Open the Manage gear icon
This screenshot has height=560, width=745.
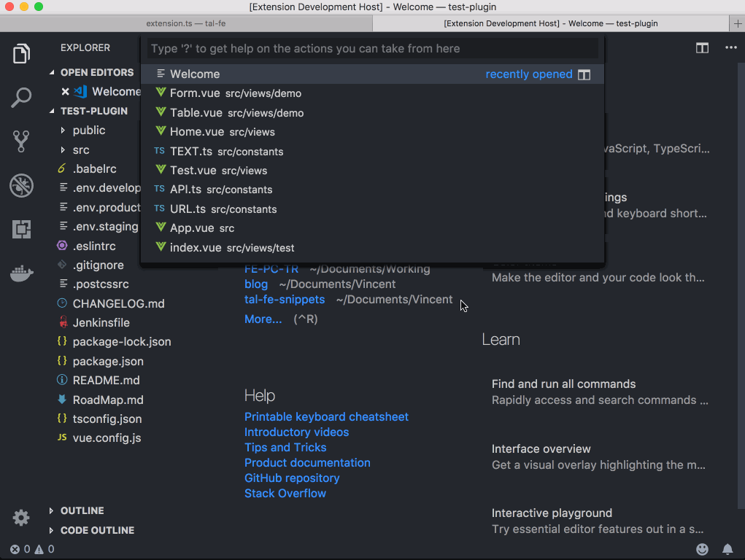tap(21, 518)
